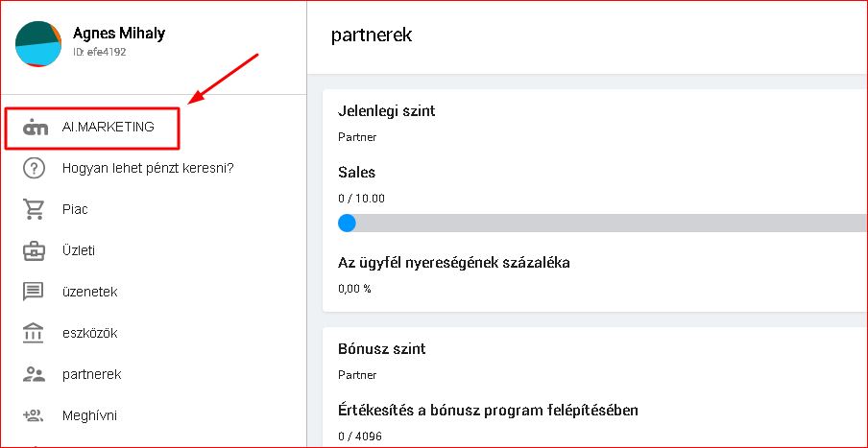Click the Sales progress slider handle
The height and width of the screenshot is (448, 868).
click(x=347, y=224)
